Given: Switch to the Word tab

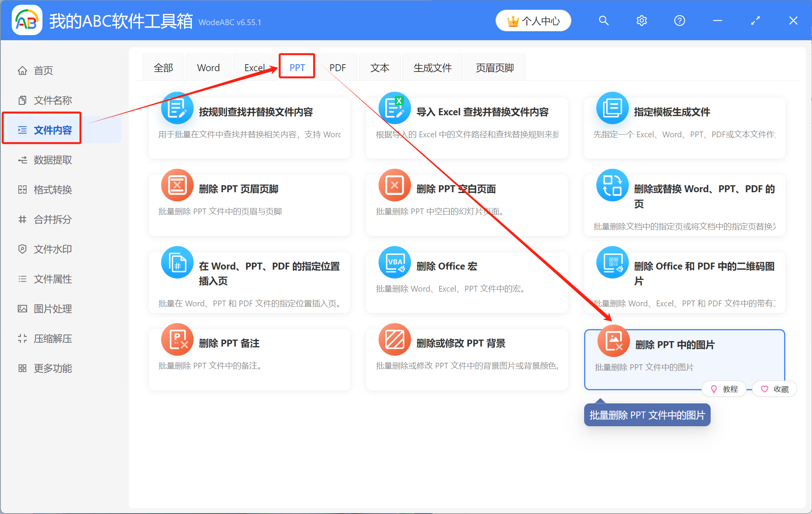Looking at the screenshot, I should pyautogui.click(x=208, y=68).
